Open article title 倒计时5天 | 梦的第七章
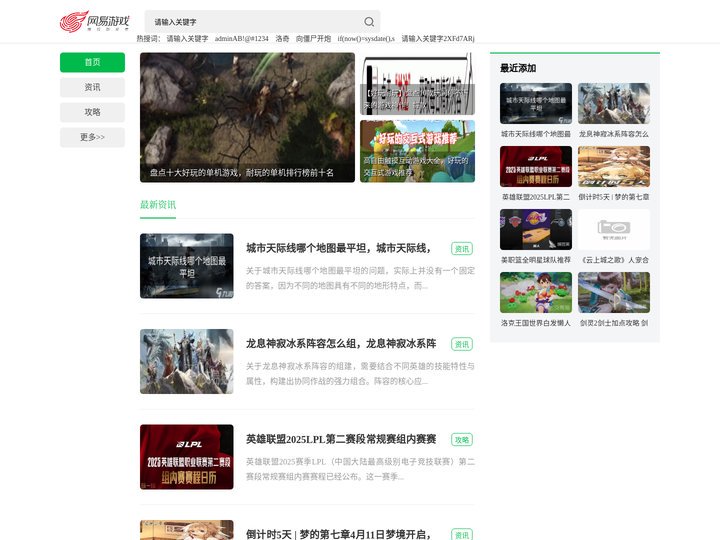The width and height of the screenshot is (720, 540). pos(338,534)
